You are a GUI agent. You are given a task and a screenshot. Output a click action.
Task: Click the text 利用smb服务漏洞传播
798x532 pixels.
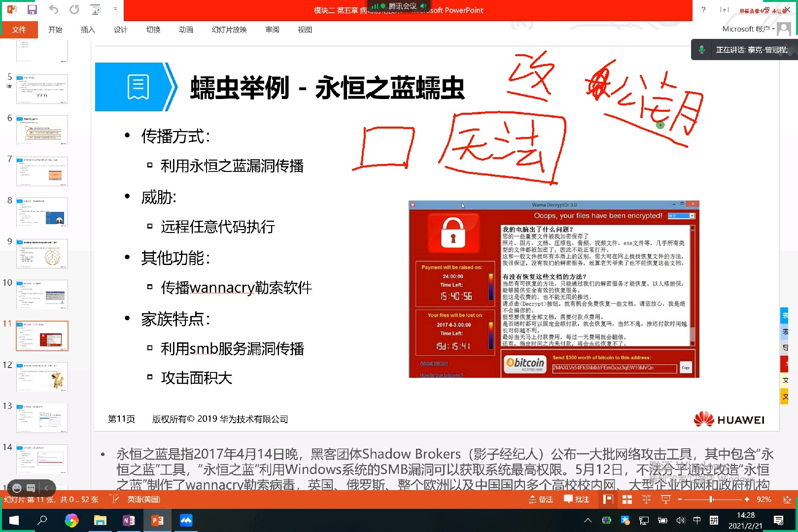click(x=232, y=349)
